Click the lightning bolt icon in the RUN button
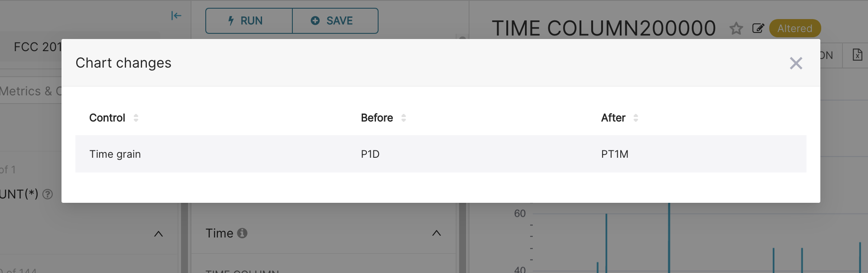 pos(231,20)
